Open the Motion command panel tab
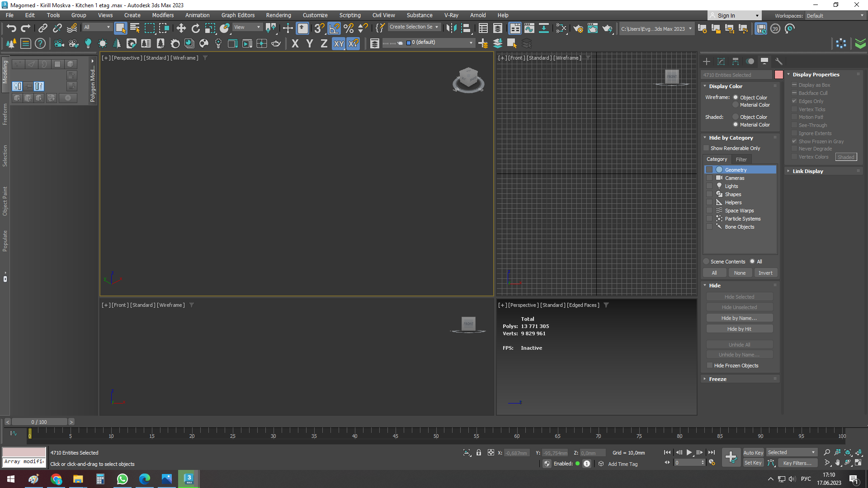This screenshot has width=868, height=488. (750, 61)
